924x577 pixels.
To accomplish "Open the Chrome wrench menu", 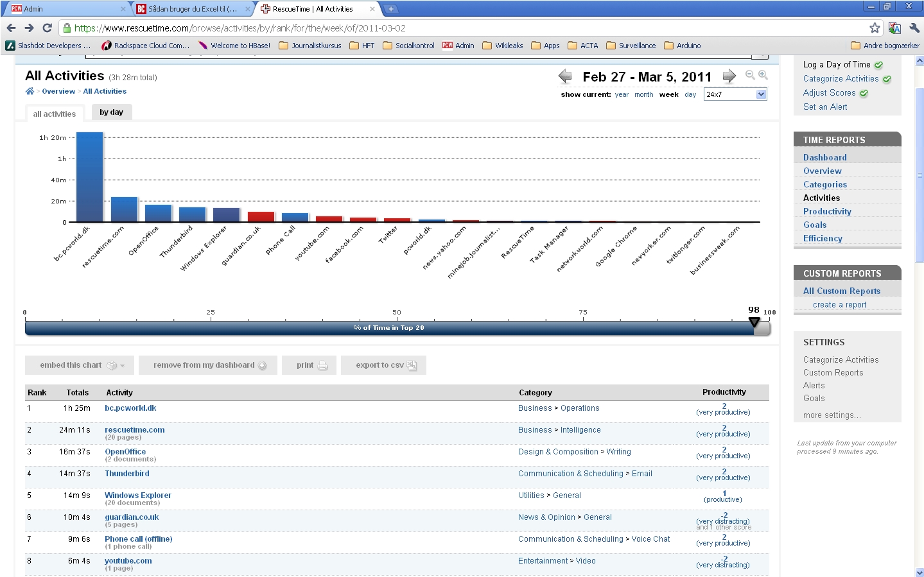I will (914, 28).
